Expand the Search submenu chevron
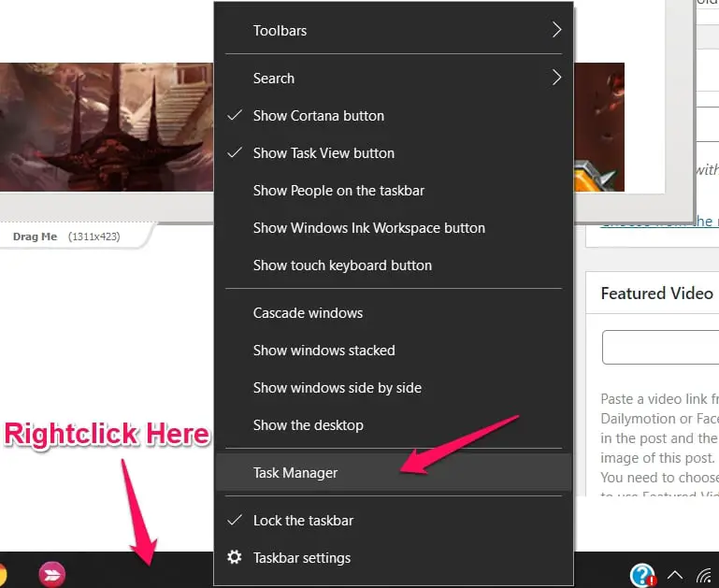 tap(556, 78)
